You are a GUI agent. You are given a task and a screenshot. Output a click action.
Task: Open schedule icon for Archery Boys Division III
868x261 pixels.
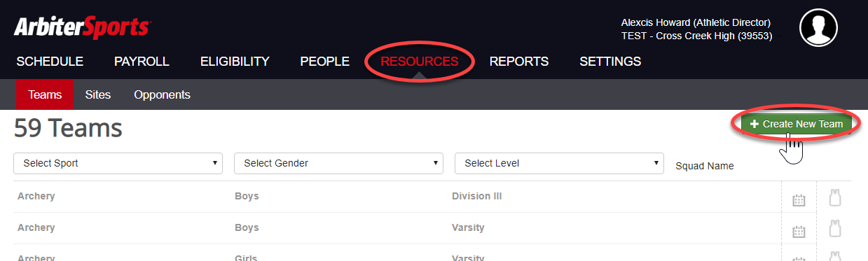tap(799, 200)
